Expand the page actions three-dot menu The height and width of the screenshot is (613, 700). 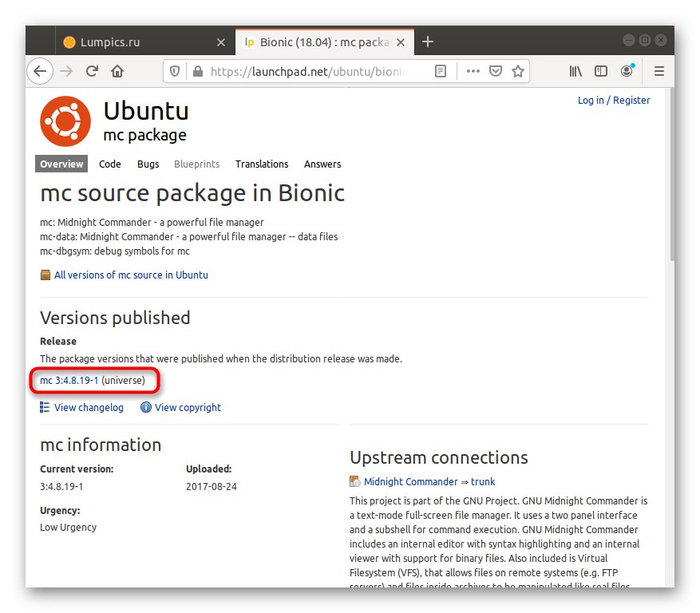click(473, 71)
